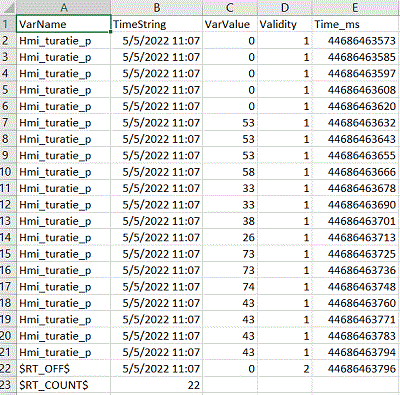400x395 pixels.
Task: Select cell with timestamp 44686463796
Action: pyautogui.click(x=356, y=369)
